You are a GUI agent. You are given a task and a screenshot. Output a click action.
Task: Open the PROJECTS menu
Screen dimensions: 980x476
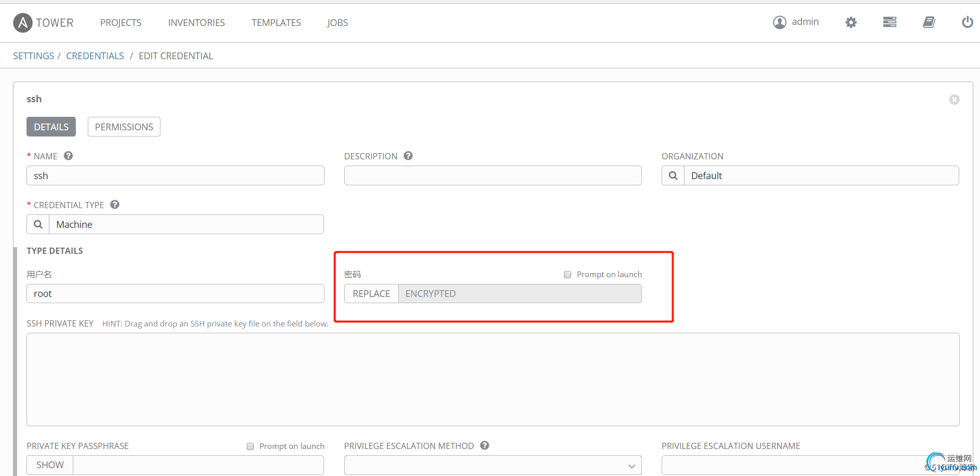pos(120,23)
